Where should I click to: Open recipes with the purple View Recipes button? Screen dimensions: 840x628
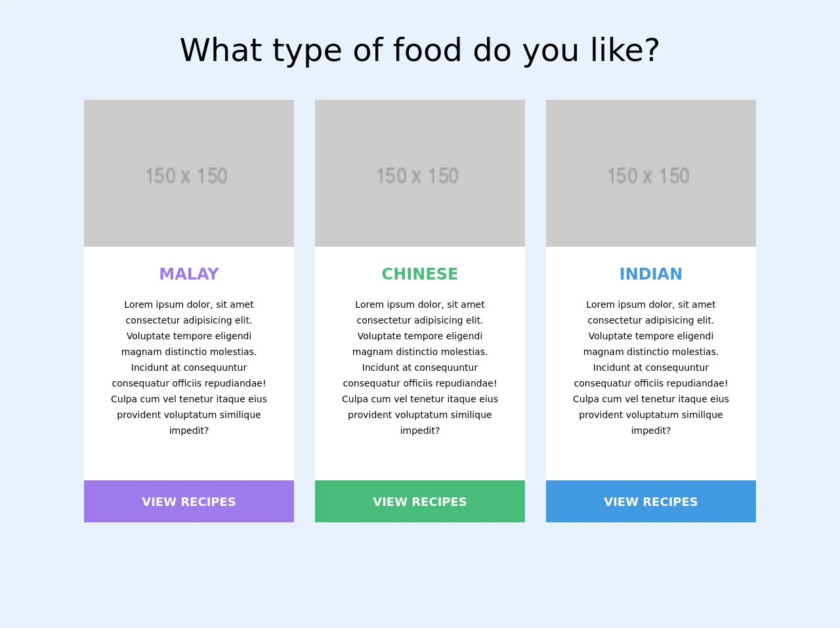pos(189,501)
